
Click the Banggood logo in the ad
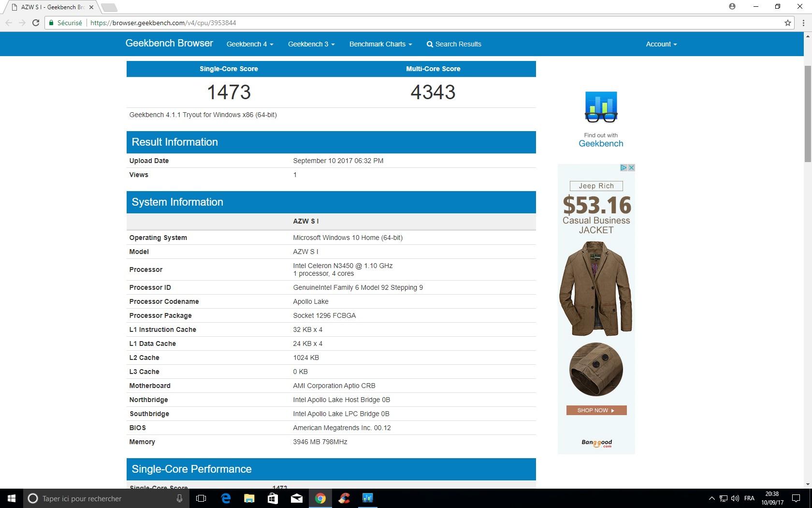[x=596, y=443]
